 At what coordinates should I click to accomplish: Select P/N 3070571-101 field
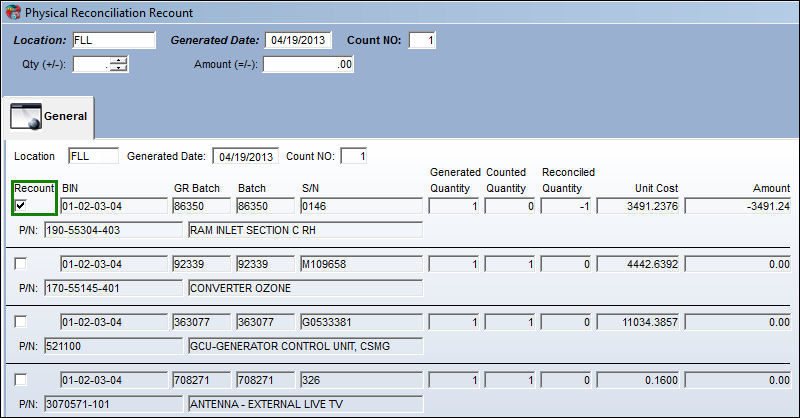(x=113, y=405)
